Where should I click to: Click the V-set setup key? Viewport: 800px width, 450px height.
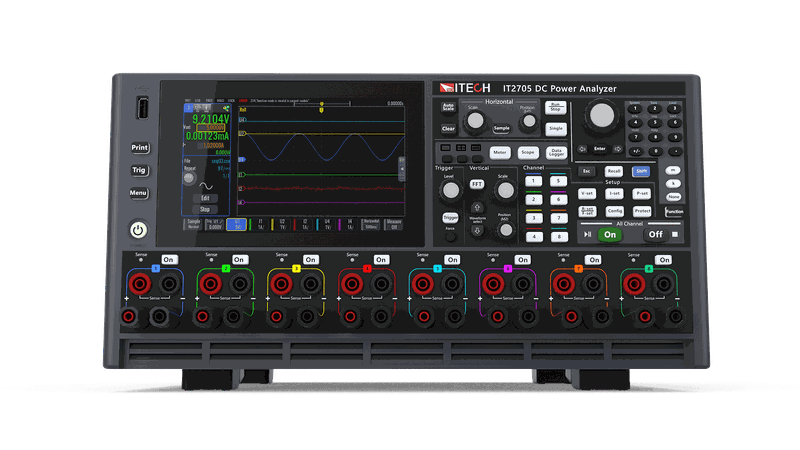click(587, 194)
